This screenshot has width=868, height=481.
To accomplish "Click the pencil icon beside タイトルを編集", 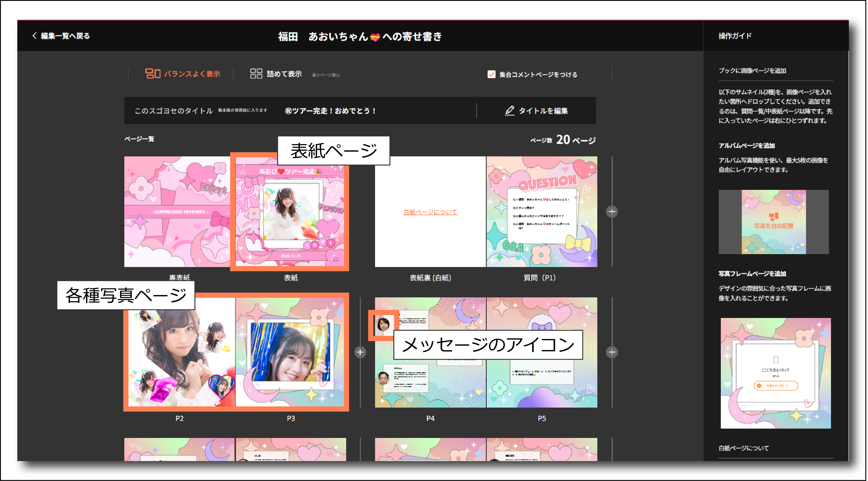I will 510,111.
